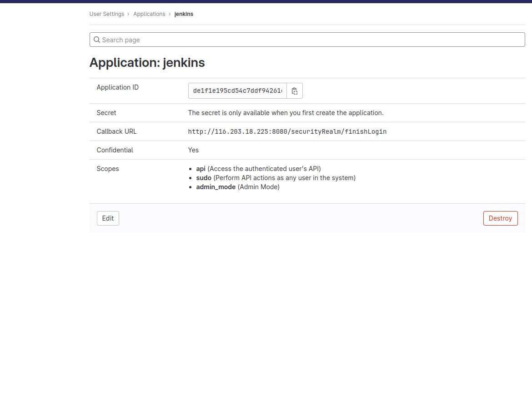Click the 'Application: jenkins' heading
The image size is (532, 413).
(147, 62)
